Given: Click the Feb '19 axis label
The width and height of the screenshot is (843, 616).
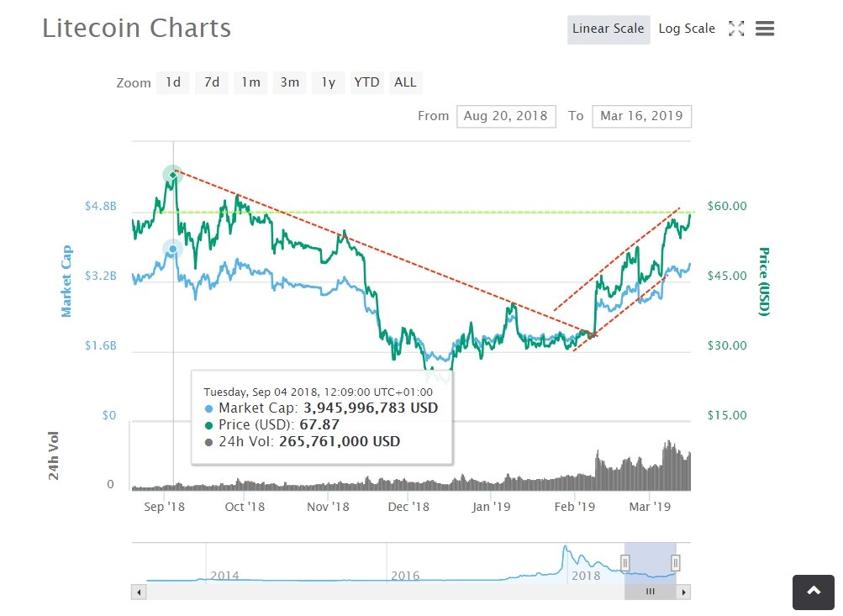Looking at the screenshot, I should pos(575,507).
